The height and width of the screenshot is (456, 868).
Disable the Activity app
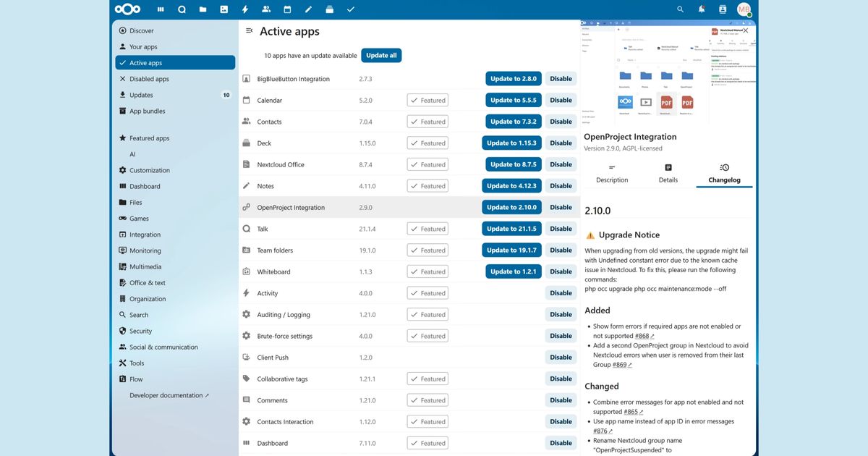[561, 293]
